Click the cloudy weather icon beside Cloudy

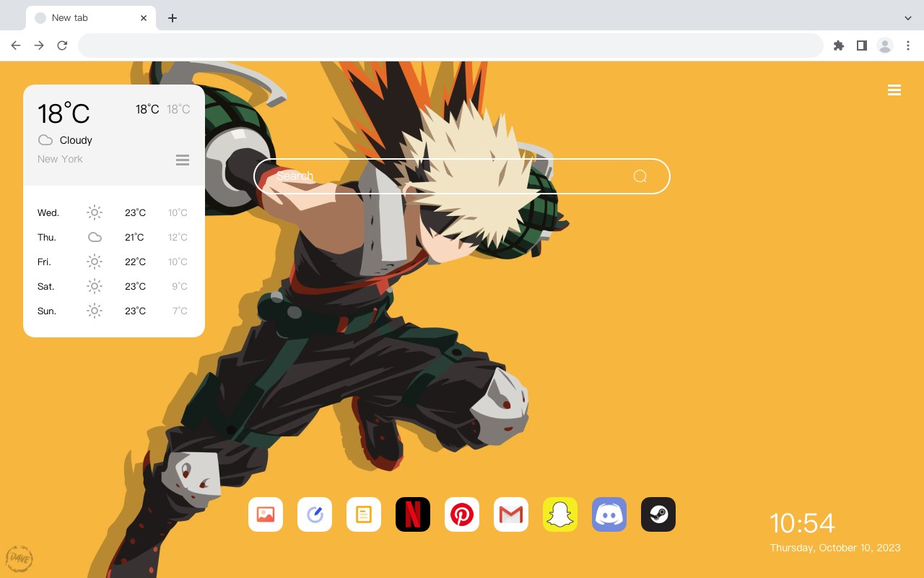45,140
